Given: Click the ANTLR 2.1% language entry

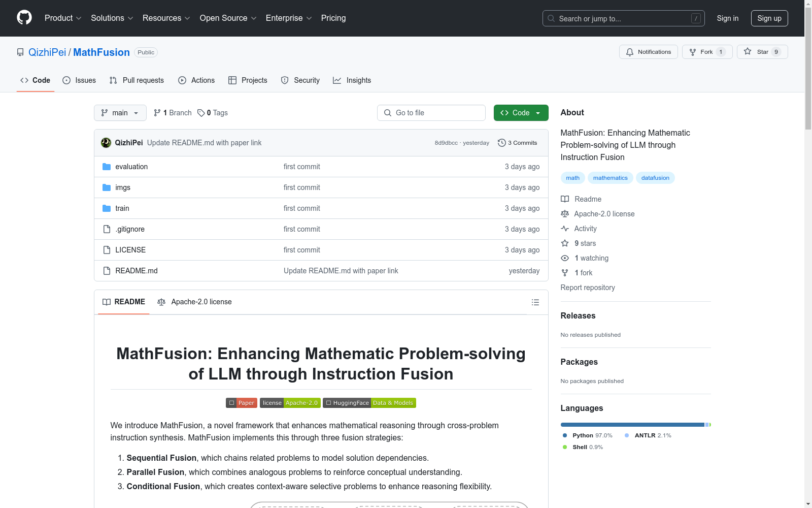Looking at the screenshot, I should (648, 435).
